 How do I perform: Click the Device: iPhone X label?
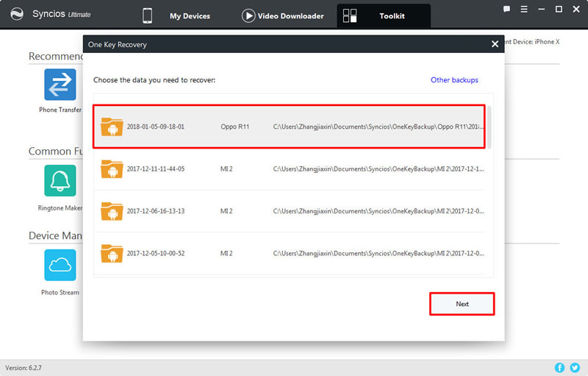[x=532, y=42]
